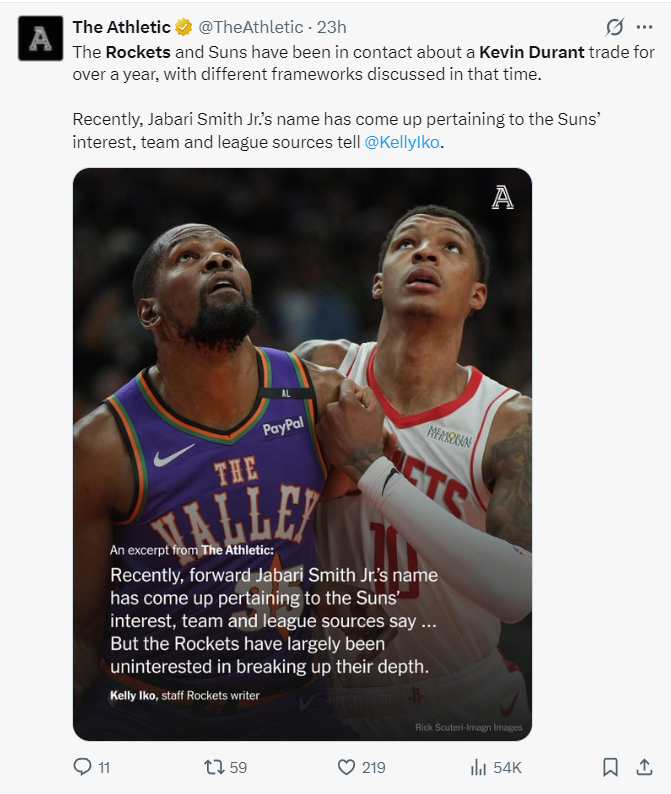Image resolution: width=671 pixels, height=794 pixels.
Task: Click the like count 219
Action: tap(374, 768)
